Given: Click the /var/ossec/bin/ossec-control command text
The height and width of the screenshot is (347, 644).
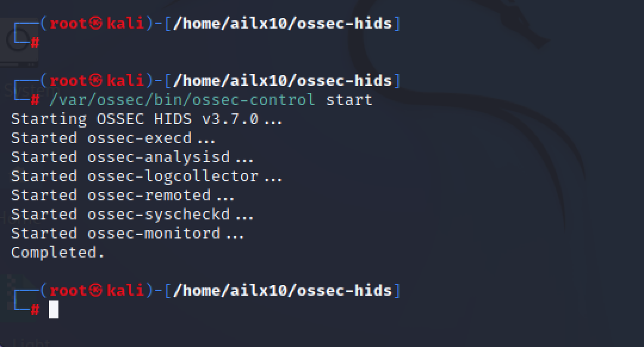Looking at the screenshot, I should (x=182, y=100).
